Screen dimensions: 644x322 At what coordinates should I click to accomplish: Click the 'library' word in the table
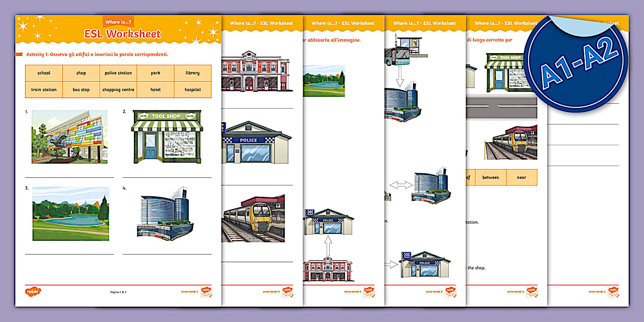[193, 73]
